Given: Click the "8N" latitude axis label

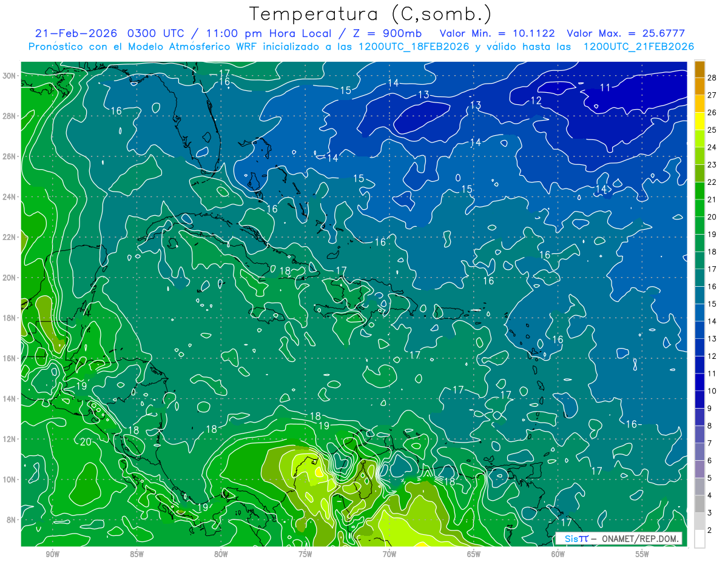Looking at the screenshot, I should coord(12,520).
